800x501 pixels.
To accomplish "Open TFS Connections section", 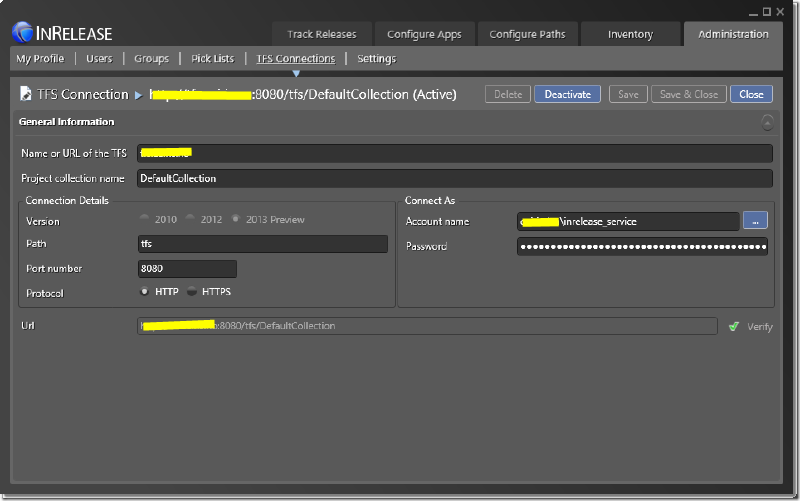I will point(296,59).
